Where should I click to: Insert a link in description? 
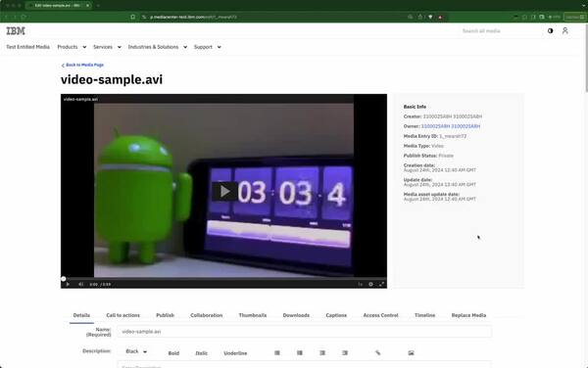pyautogui.click(x=377, y=352)
